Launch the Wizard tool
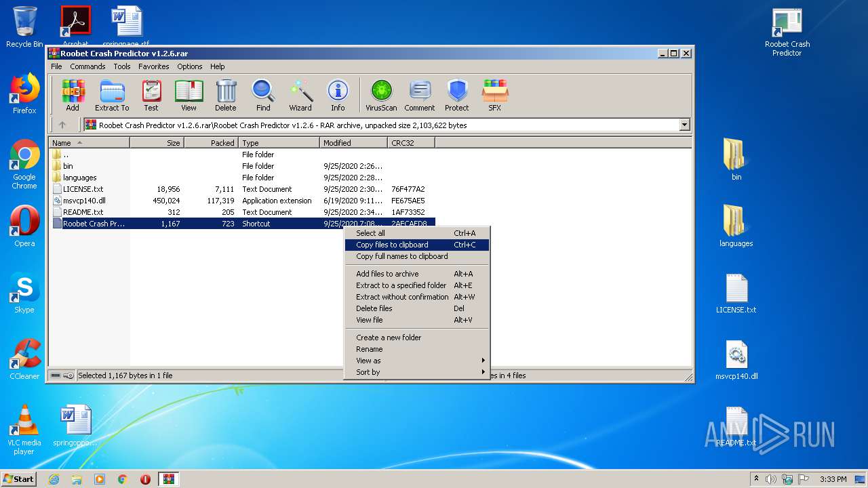The height and width of the screenshot is (488, 868). (300, 96)
